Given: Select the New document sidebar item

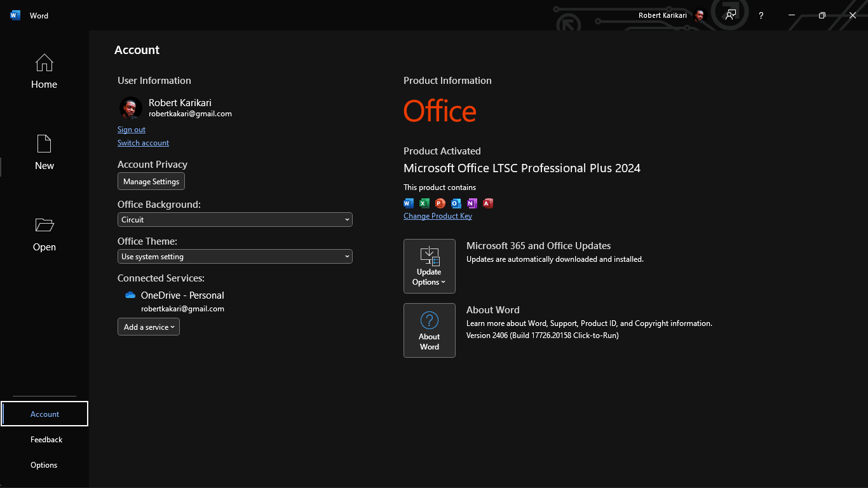Looking at the screenshot, I should [x=44, y=152].
